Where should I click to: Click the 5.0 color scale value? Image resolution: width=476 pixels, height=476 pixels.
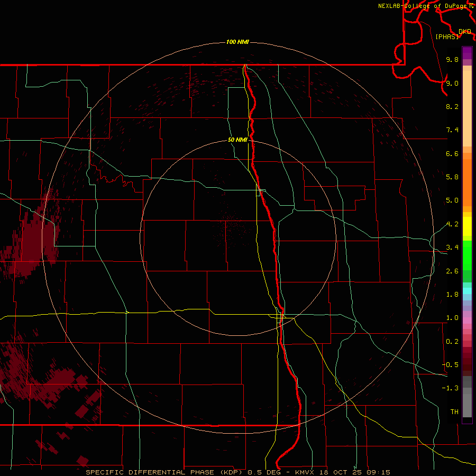[452, 200]
